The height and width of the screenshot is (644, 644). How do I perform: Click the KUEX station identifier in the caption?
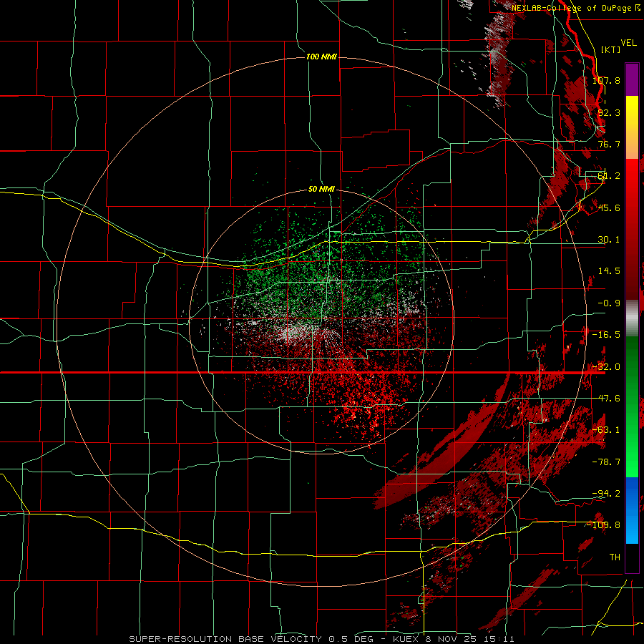407,639
